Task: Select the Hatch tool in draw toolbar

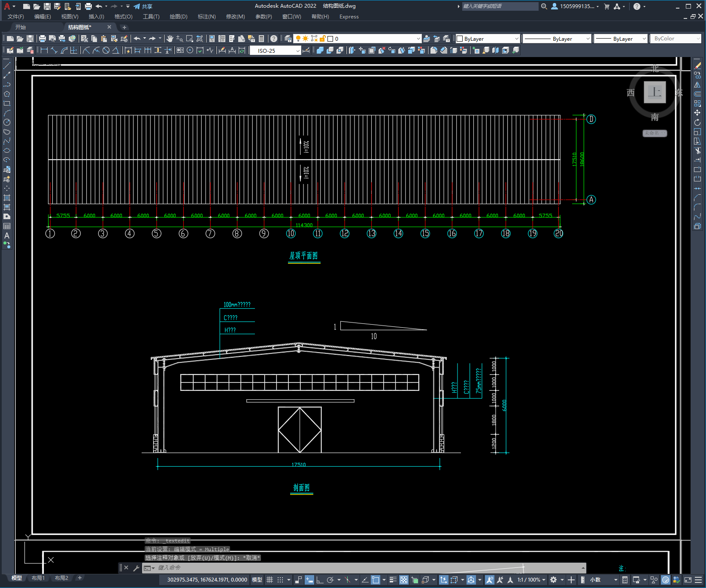Action: pyautogui.click(x=7, y=198)
